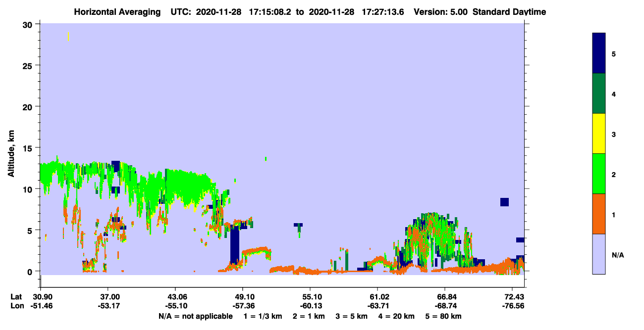Click the '5 = 80 km' legend entry

tap(444, 316)
